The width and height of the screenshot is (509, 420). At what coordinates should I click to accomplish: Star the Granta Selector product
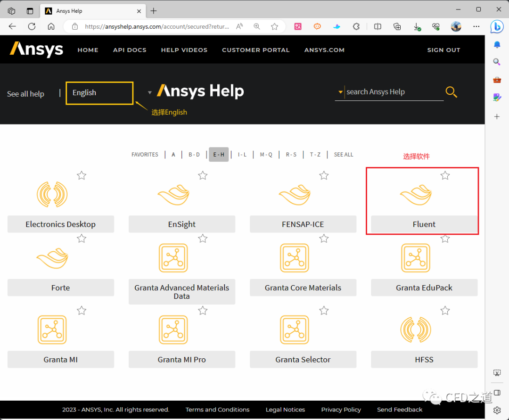324,310
